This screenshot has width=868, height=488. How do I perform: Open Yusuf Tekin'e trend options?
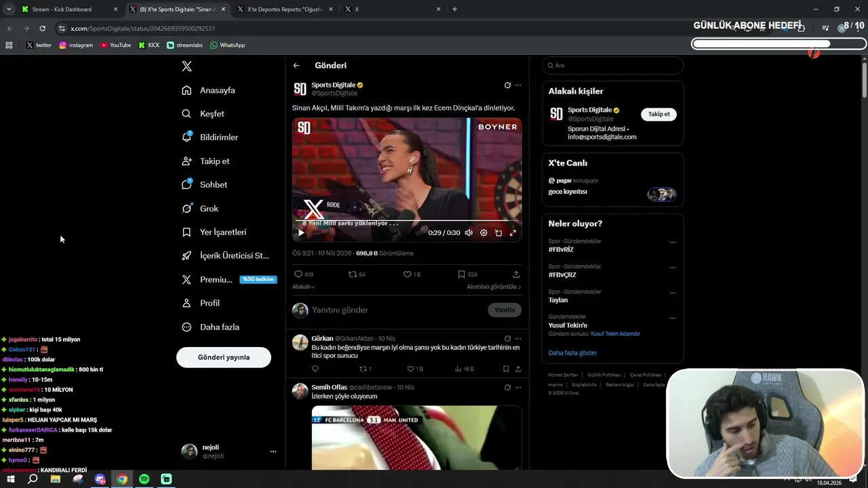point(673,318)
